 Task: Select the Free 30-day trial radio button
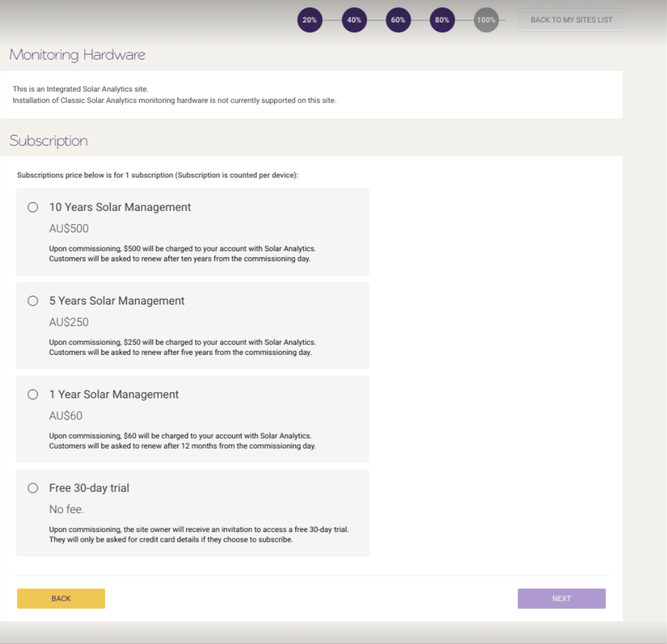click(x=33, y=488)
